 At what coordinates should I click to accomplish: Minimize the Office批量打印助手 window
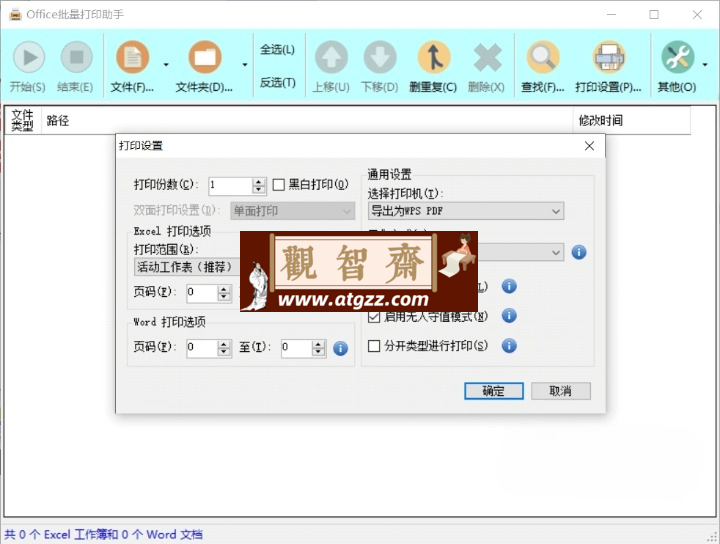[x=611, y=15]
